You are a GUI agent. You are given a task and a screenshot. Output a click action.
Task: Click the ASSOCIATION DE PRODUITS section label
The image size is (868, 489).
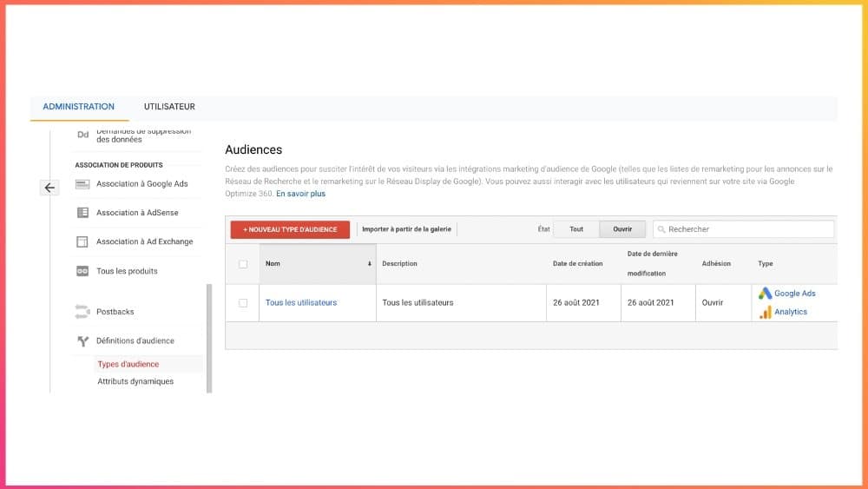119,165
